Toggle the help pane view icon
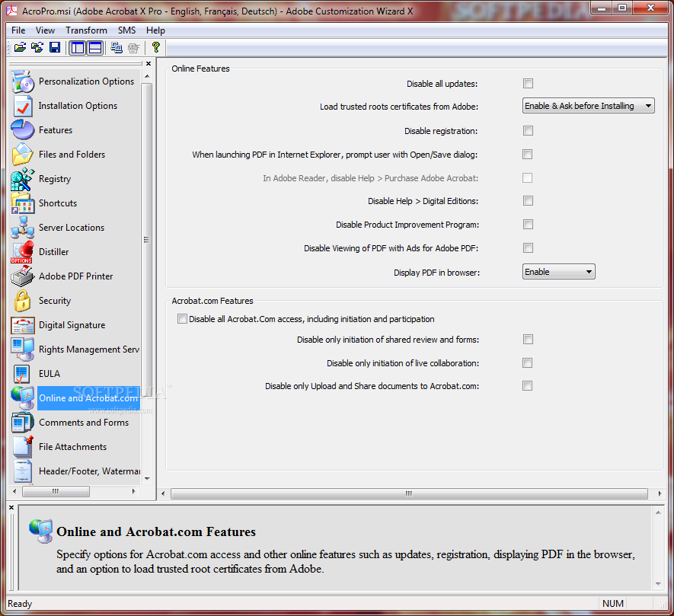674x616 pixels. 95,47
